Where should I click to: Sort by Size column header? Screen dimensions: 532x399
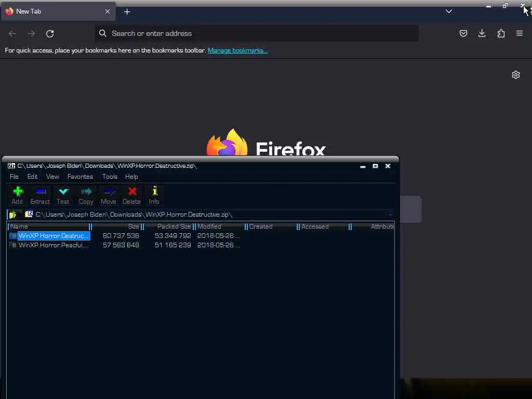tap(116, 227)
